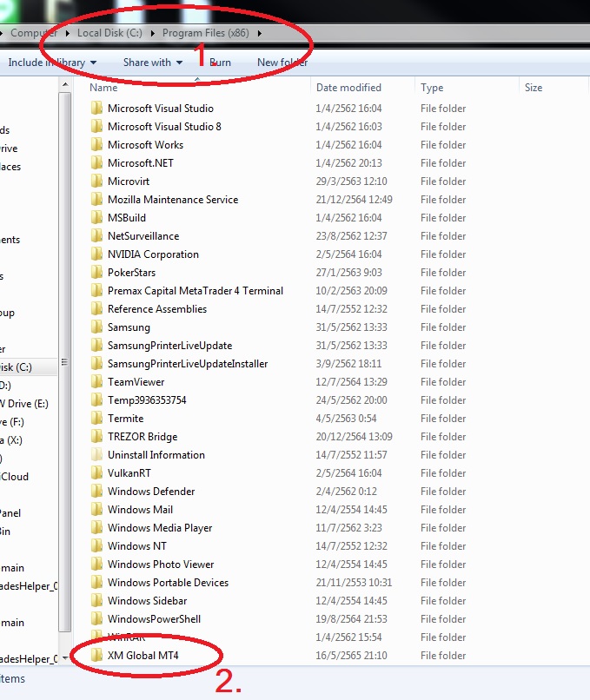Screen dimensions: 590x700
Task: Open the Include in library dropdown
Action: (52, 63)
